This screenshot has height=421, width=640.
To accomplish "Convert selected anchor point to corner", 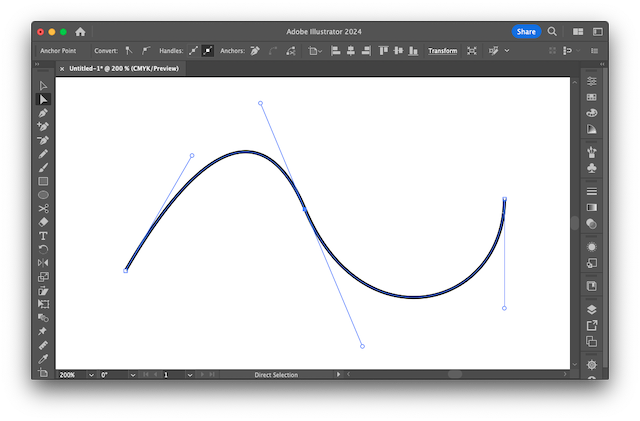I will click(129, 50).
